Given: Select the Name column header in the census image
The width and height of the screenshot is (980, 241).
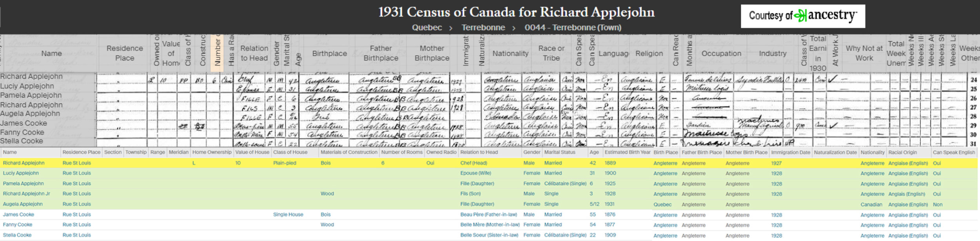Looking at the screenshot, I should [x=51, y=53].
